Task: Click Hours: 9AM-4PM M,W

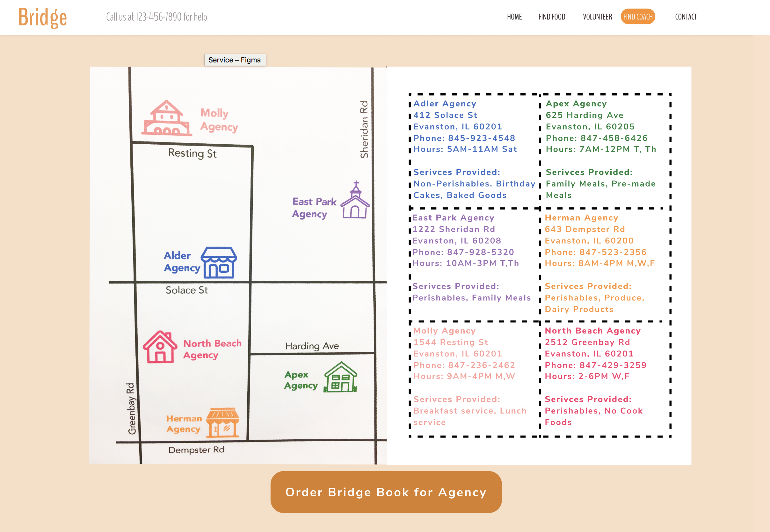Action: [464, 376]
